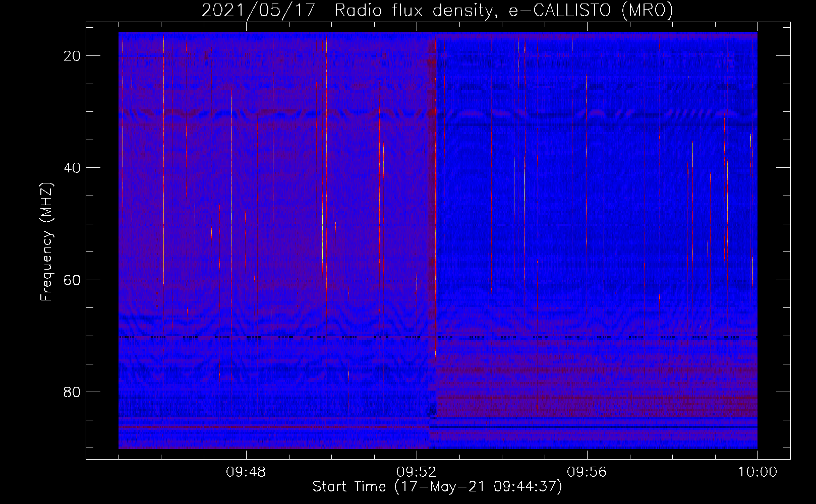This screenshot has height=504, width=816.
Task: Click the plot title '2021/05/17 Radio flux density, e-CALLISTO (MRO)'
Action: 437,10
